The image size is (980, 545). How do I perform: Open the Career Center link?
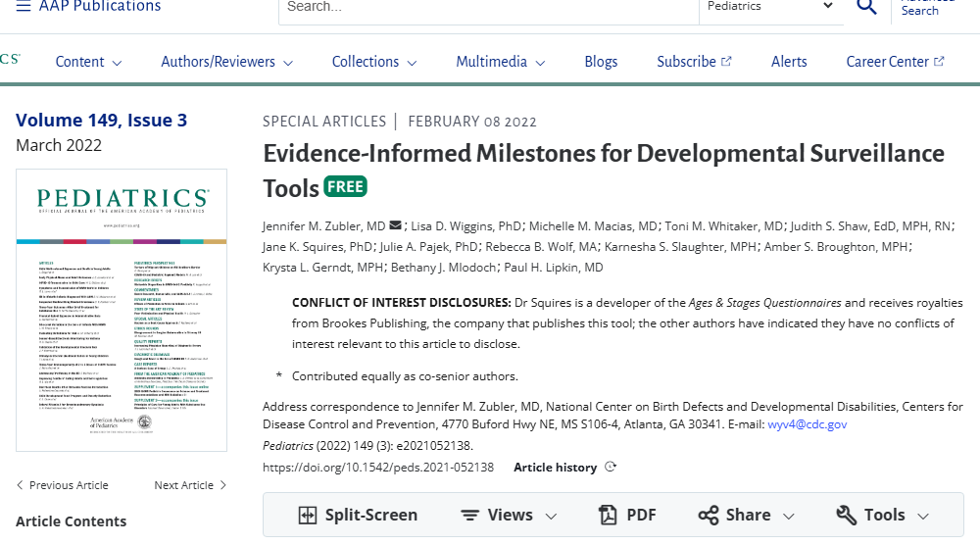[888, 61]
